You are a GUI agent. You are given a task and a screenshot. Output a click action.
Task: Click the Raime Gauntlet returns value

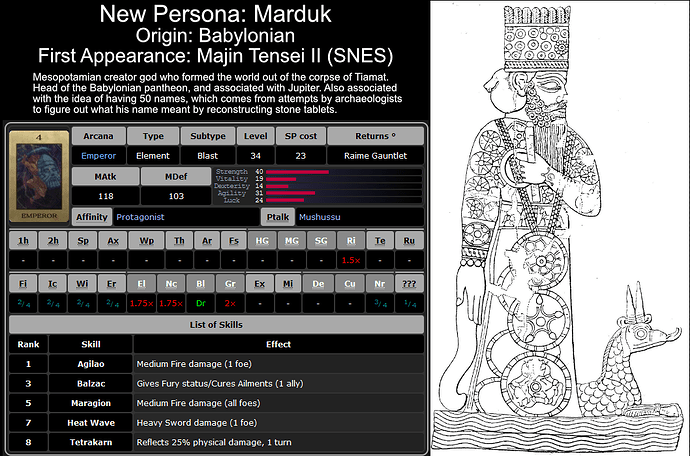[375, 155]
